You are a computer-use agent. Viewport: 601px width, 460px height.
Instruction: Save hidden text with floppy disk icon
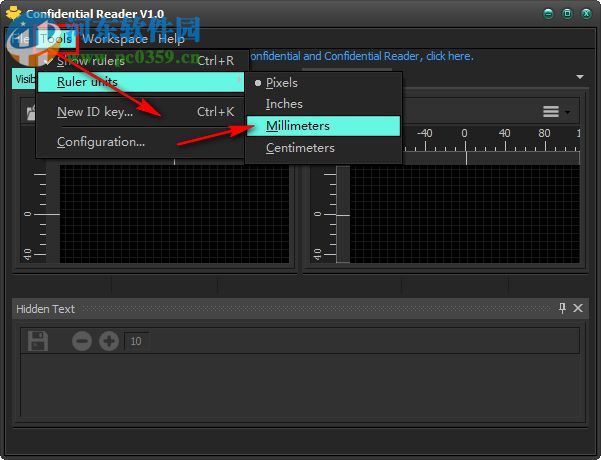(x=38, y=341)
